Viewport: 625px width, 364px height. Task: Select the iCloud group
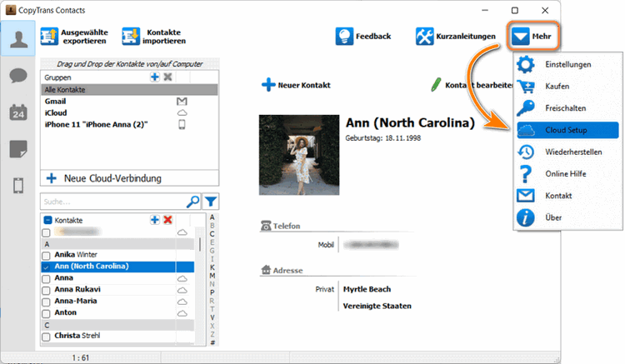pos(129,112)
